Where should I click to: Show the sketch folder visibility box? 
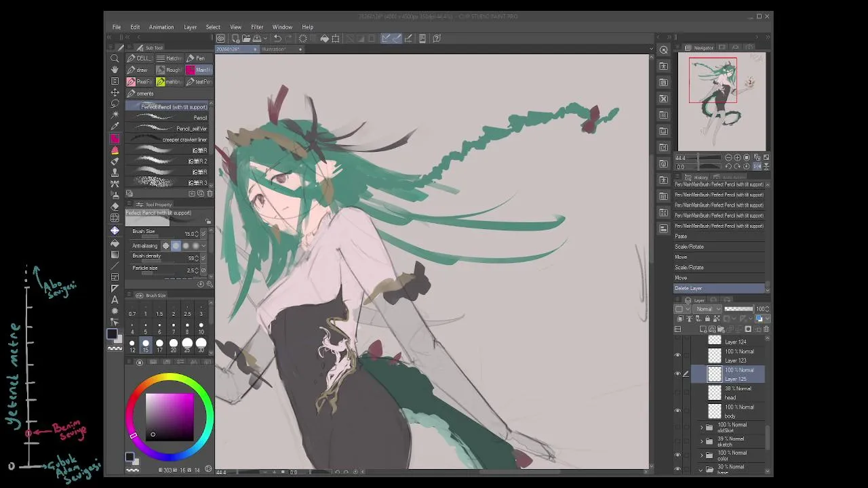point(677,441)
